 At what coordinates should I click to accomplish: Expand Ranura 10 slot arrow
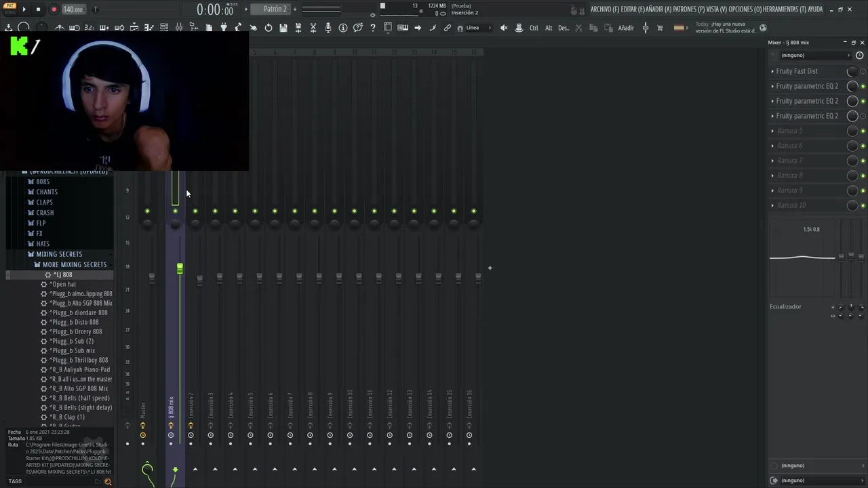coord(772,205)
